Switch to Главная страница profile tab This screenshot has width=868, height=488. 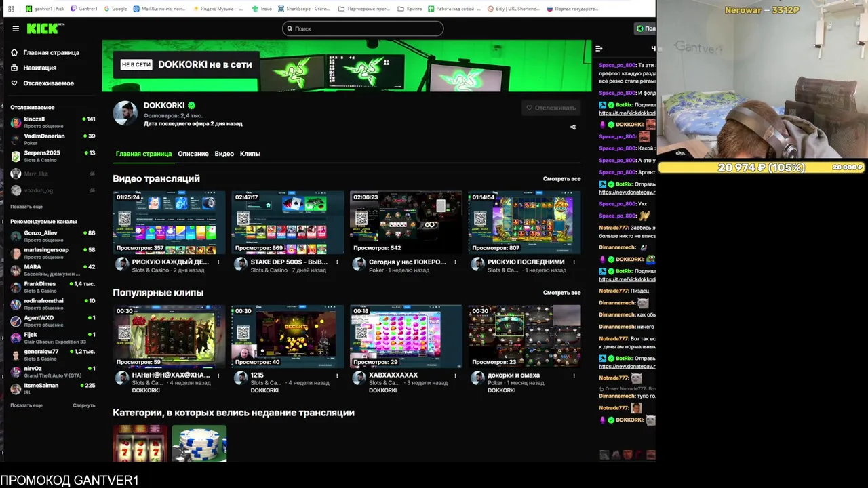tap(144, 154)
